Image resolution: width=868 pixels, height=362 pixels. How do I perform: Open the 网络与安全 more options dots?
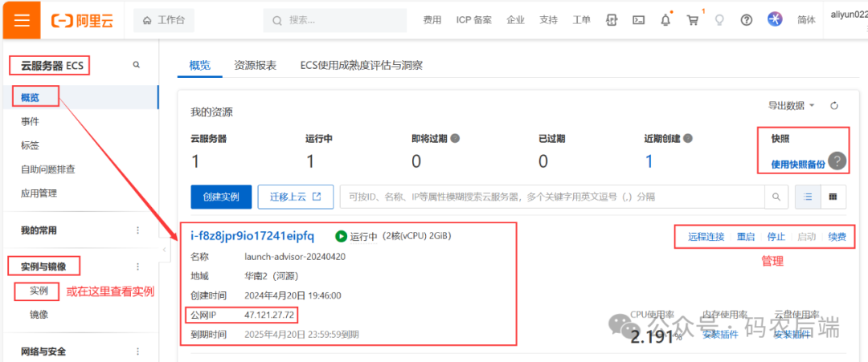pyautogui.click(x=138, y=352)
